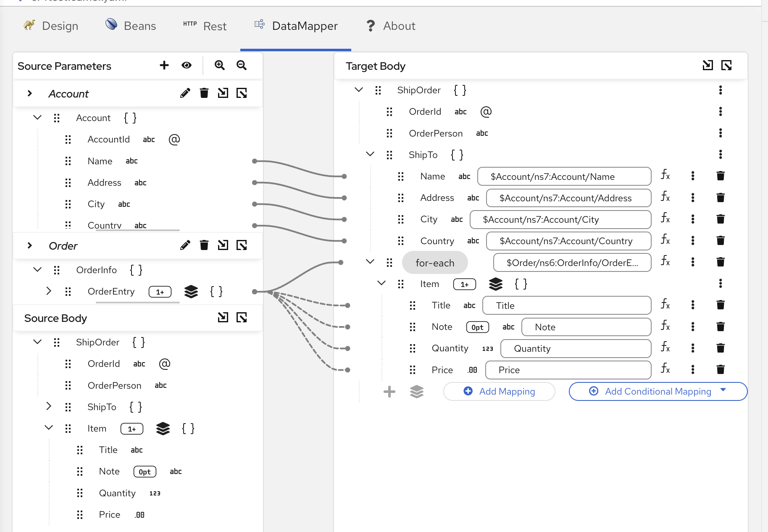This screenshot has height=532, width=768.
Task: Collapse the Account tree node
Action: point(37,118)
